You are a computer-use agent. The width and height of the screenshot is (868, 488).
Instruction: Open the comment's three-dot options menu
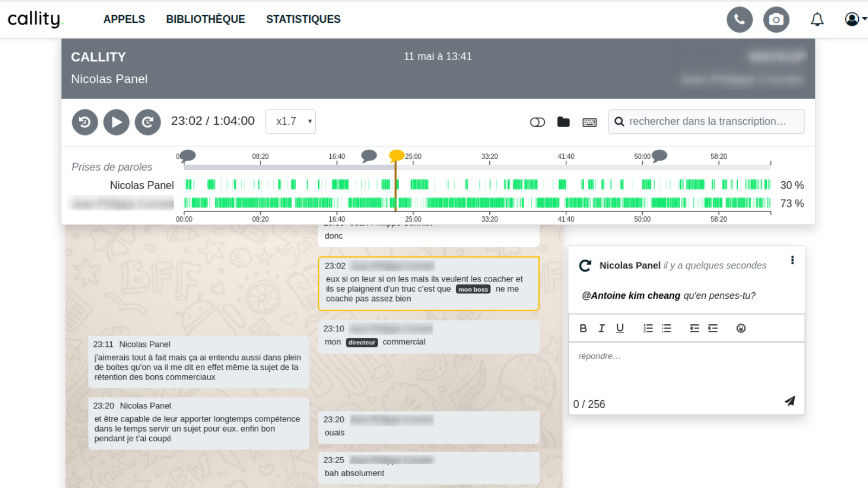[793, 260]
